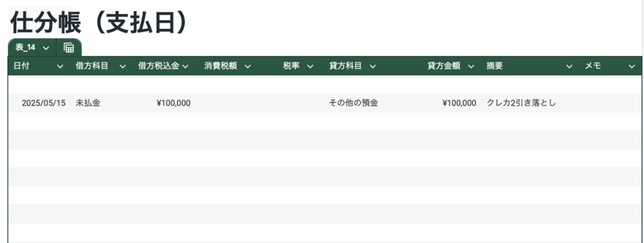Image resolution: width=644 pixels, height=243 pixels.
Task: Click the 日付 column header label
Action: [x=21, y=66]
